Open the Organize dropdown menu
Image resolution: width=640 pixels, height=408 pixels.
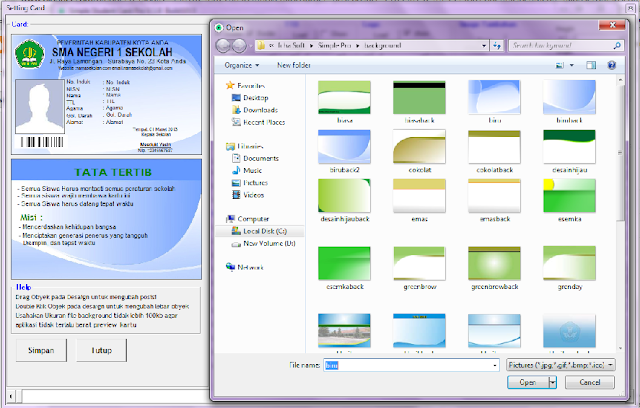pos(242,65)
